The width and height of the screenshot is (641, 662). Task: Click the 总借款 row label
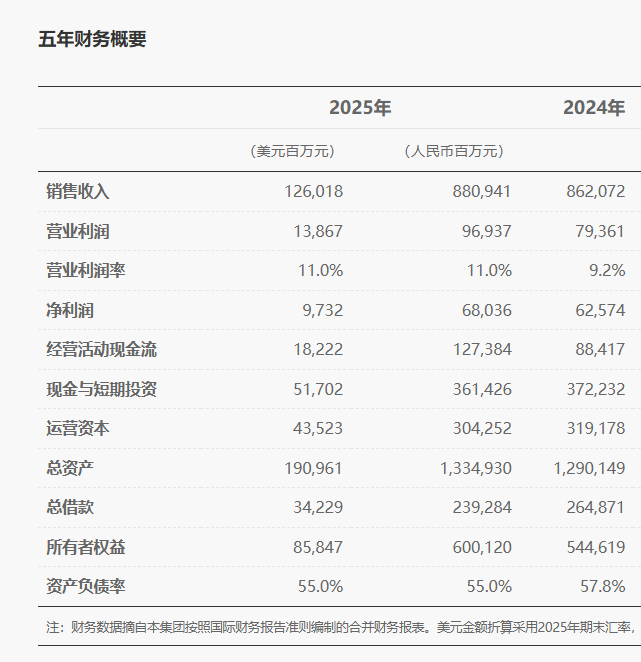click(70, 507)
